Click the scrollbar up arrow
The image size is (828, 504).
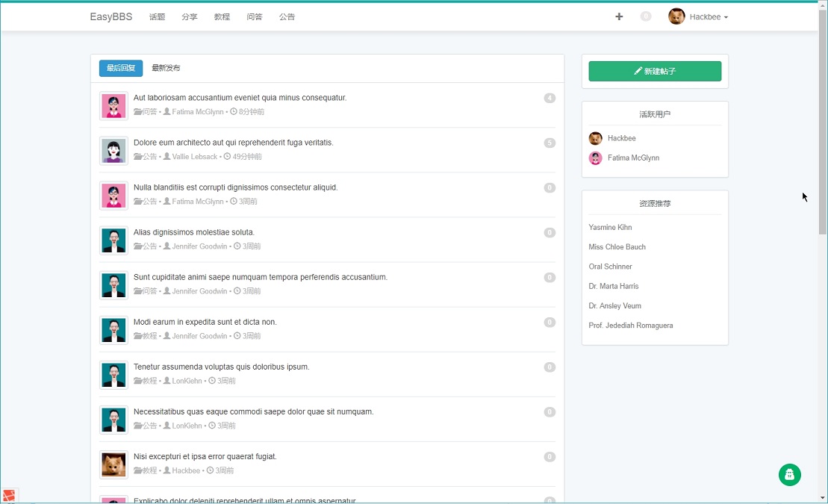tap(823, 4)
